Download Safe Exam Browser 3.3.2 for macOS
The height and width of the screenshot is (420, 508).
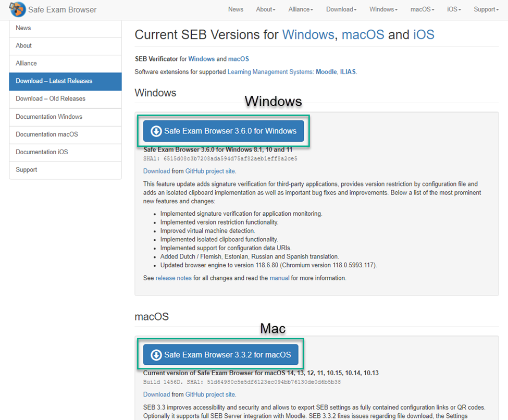(222, 354)
